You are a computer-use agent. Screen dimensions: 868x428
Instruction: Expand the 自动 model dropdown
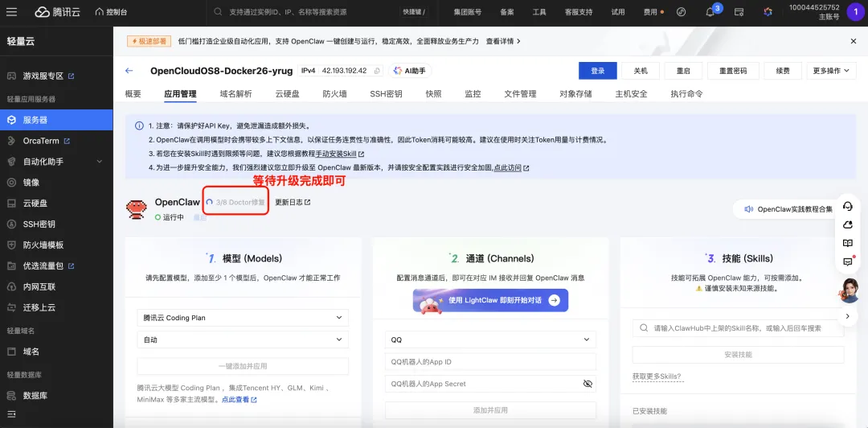tap(243, 340)
